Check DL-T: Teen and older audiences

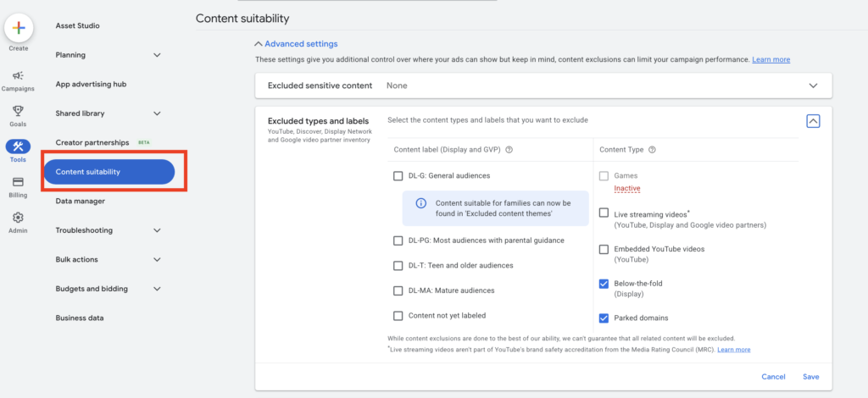point(398,266)
